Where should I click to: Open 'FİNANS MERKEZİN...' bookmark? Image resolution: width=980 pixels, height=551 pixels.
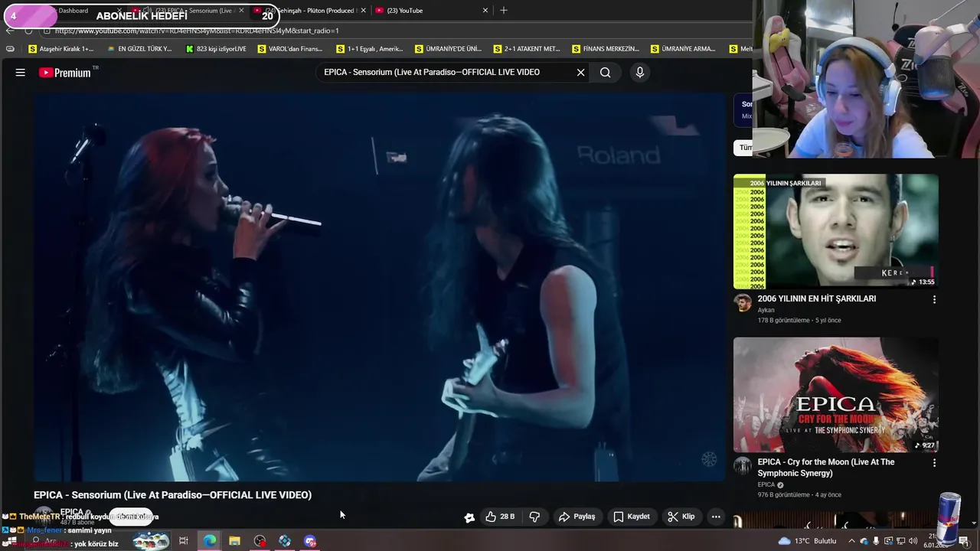tap(606, 49)
